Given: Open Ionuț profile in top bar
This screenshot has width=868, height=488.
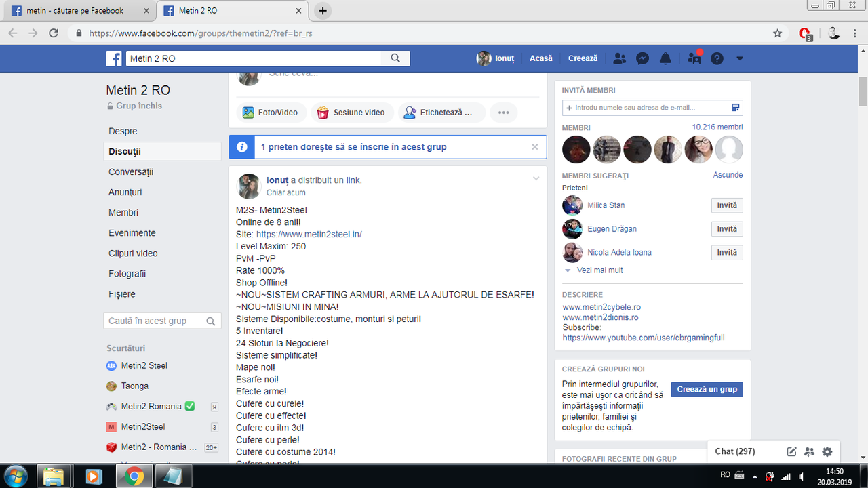Looking at the screenshot, I should pos(496,58).
